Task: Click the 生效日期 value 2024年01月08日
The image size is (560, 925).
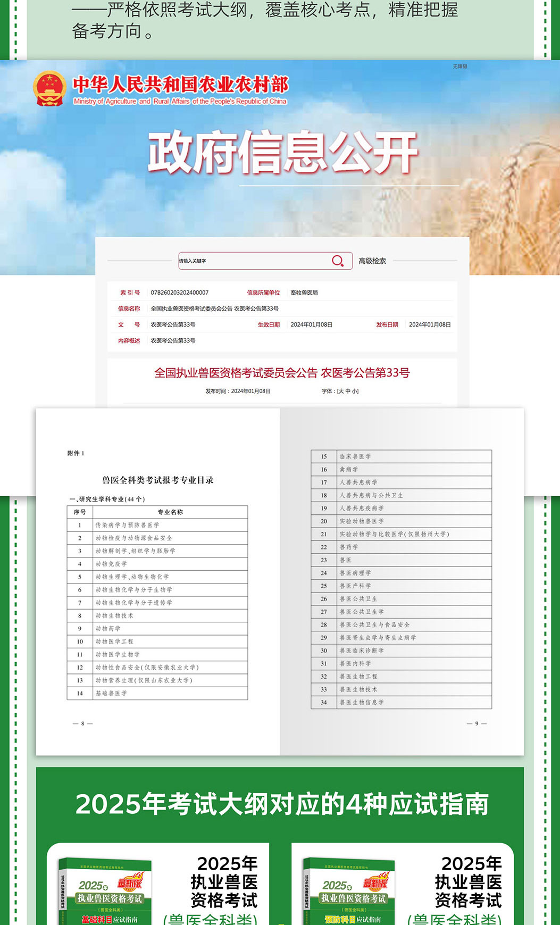Action: click(312, 324)
